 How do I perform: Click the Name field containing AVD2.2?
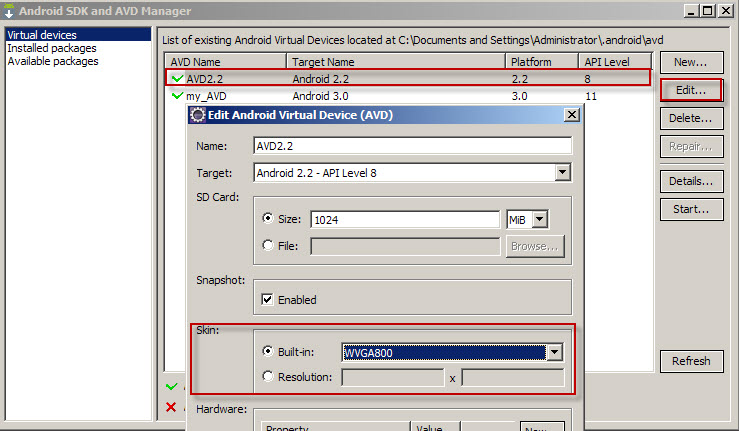pos(412,146)
